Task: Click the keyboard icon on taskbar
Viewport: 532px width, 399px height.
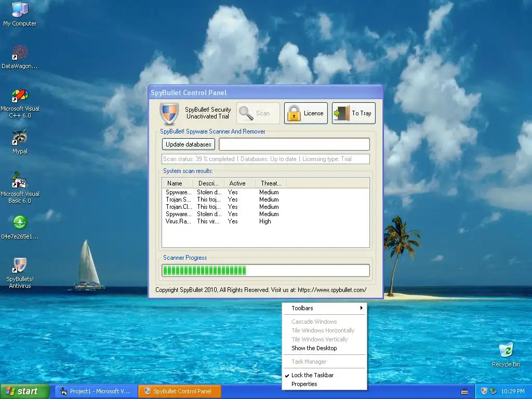Action: [x=464, y=392]
